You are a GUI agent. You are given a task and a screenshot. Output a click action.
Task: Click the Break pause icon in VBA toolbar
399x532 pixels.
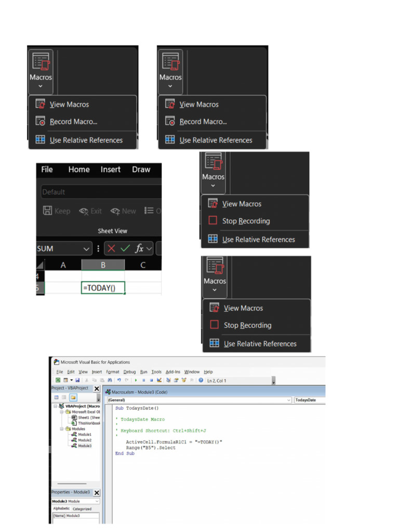point(143,380)
